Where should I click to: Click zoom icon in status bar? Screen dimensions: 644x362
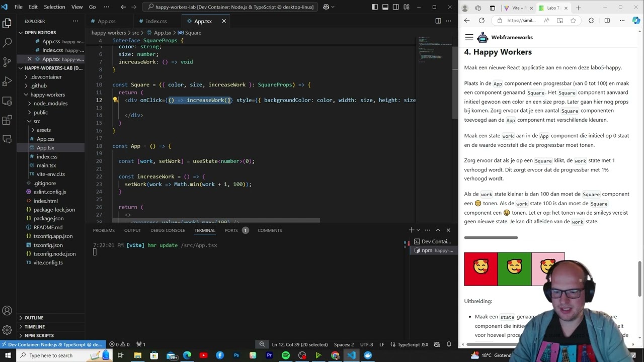(262, 344)
